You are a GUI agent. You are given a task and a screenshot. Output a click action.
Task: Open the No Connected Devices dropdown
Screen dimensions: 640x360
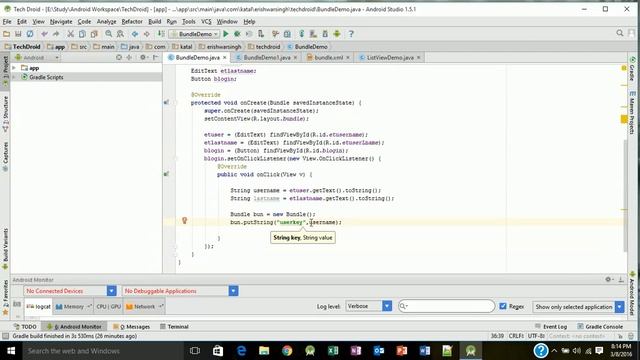coord(70,291)
